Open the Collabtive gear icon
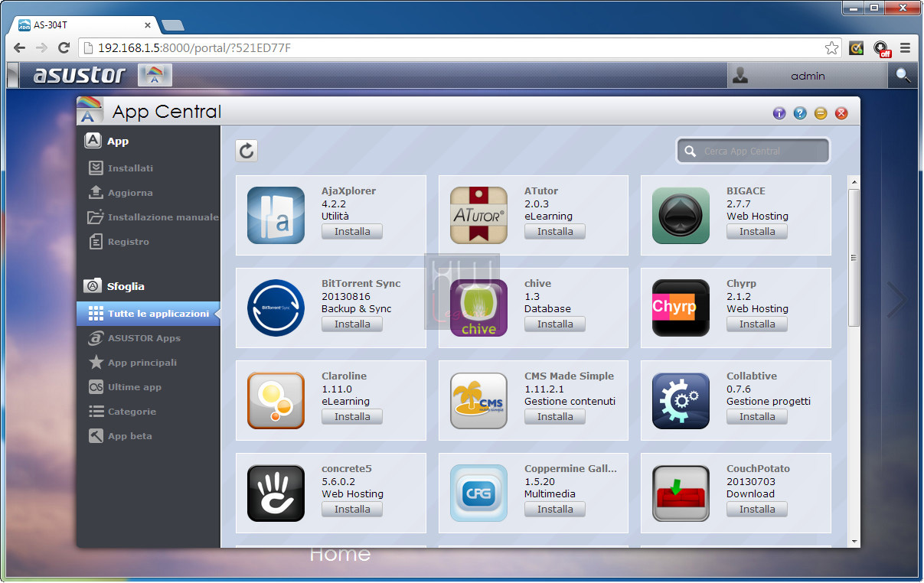The image size is (924, 583). [681, 401]
